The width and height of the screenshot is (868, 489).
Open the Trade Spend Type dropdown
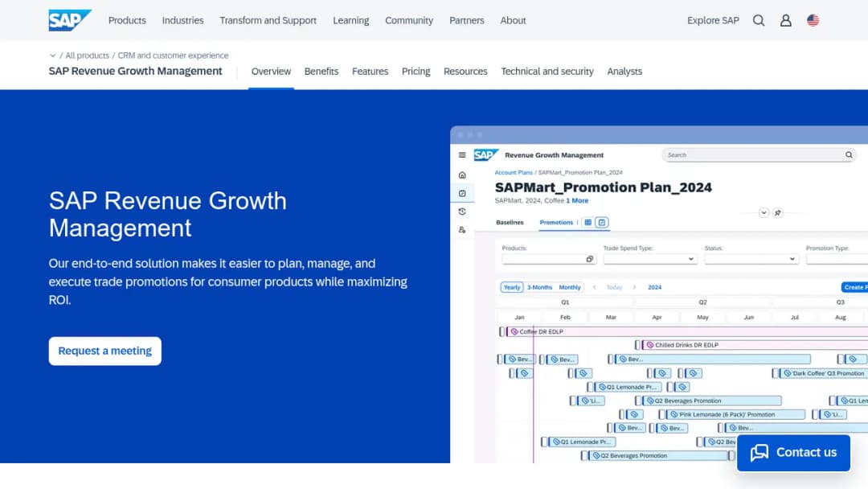(x=650, y=259)
